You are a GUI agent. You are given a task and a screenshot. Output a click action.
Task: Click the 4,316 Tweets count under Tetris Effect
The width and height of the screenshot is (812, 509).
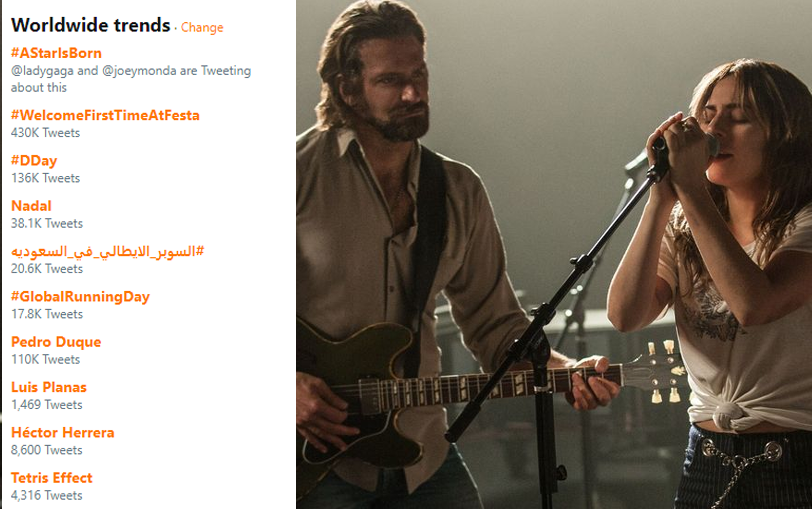(x=47, y=495)
